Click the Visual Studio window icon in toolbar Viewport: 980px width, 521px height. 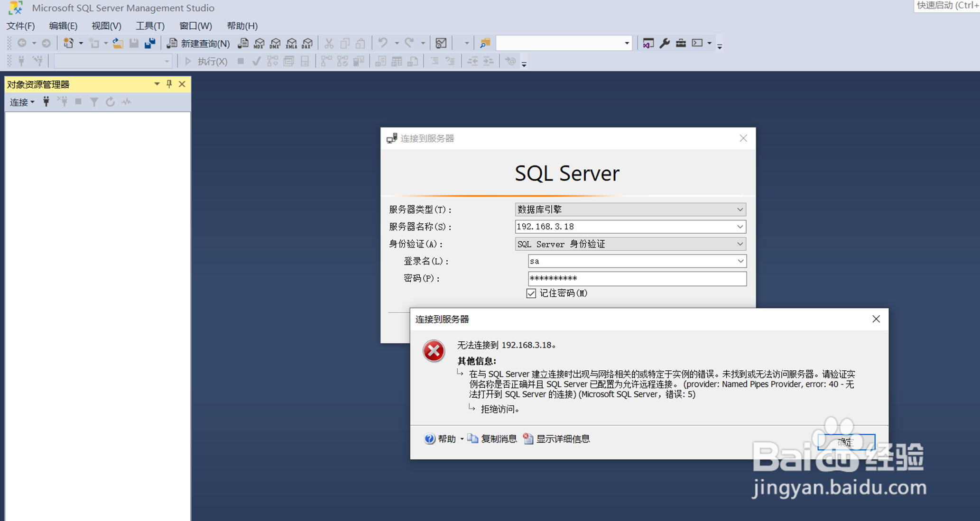click(x=648, y=43)
